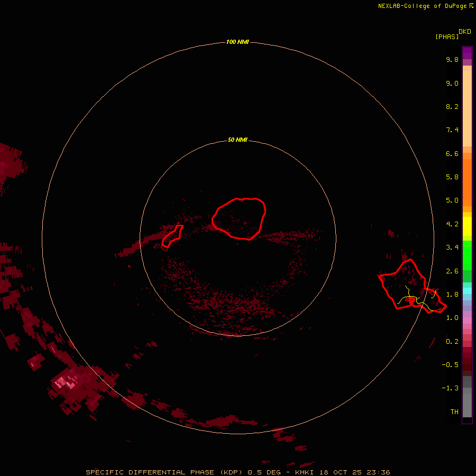Click the 1.0 legend value
This screenshot has height=476, width=476.
[x=452, y=318]
